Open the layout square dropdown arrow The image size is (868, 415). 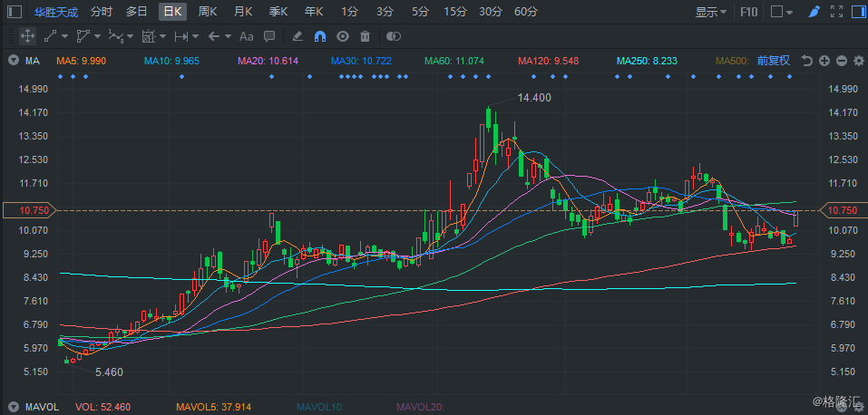coord(789,12)
